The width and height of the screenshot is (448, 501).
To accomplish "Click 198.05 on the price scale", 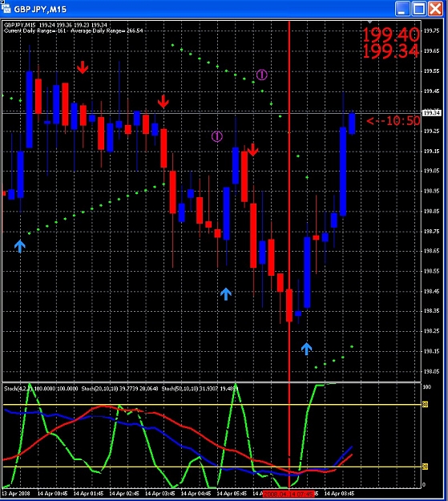I will point(431,371).
